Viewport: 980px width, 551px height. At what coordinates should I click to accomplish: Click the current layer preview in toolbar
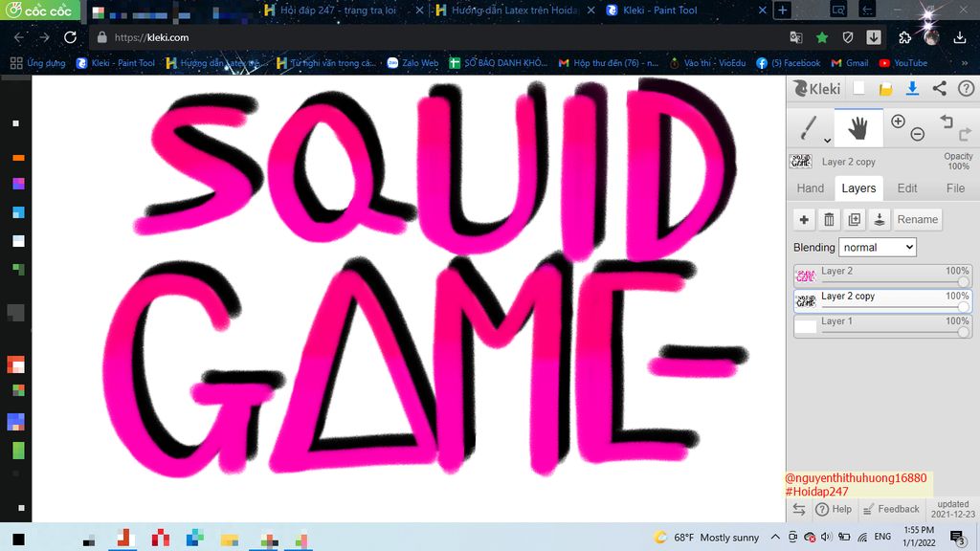click(x=801, y=161)
